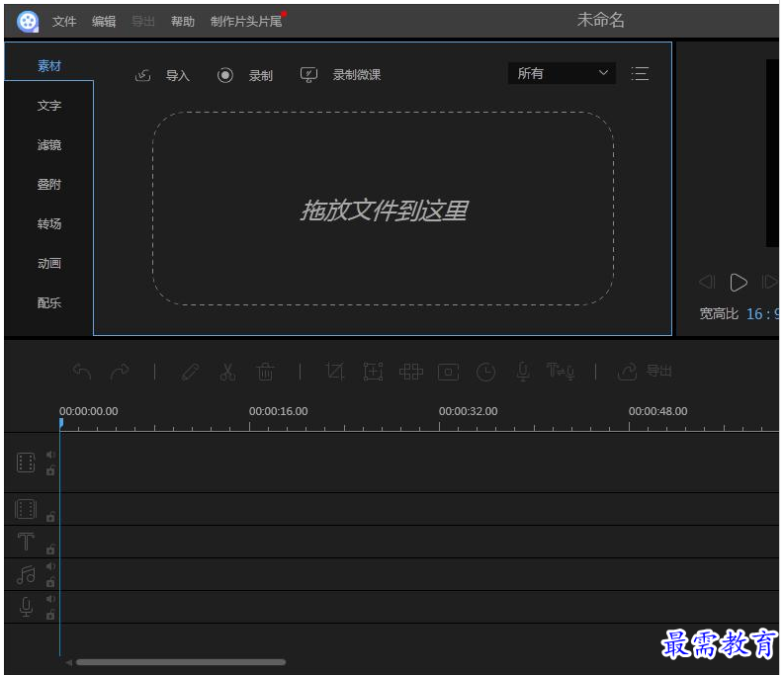This screenshot has height=675, width=784.
Task: Click the zoom/frame select icon
Action: pyautogui.click(x=373, y=372)
